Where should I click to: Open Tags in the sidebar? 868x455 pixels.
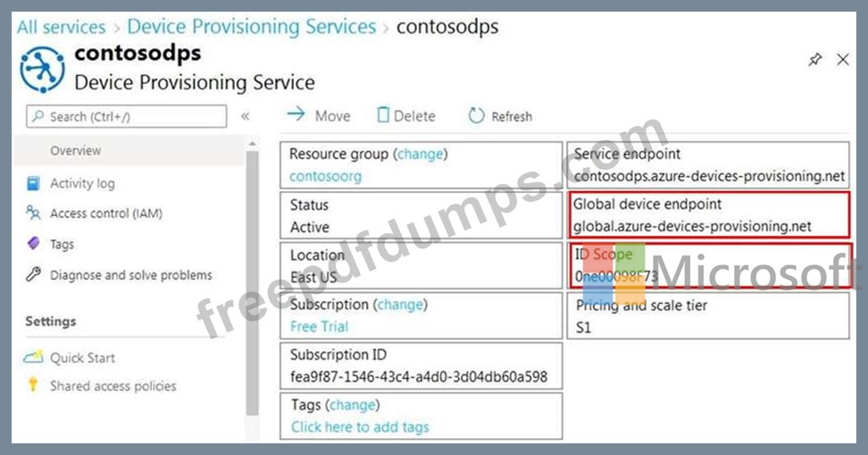62,244
